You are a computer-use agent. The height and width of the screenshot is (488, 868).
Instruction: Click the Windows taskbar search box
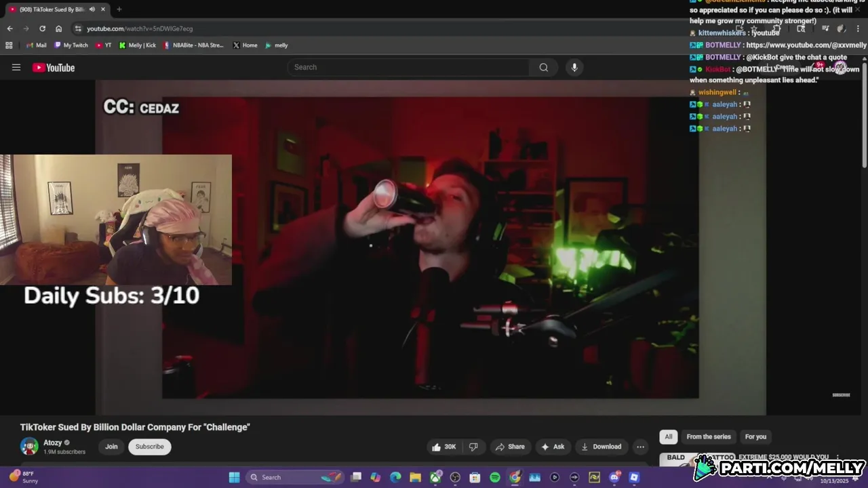[294, 477]
